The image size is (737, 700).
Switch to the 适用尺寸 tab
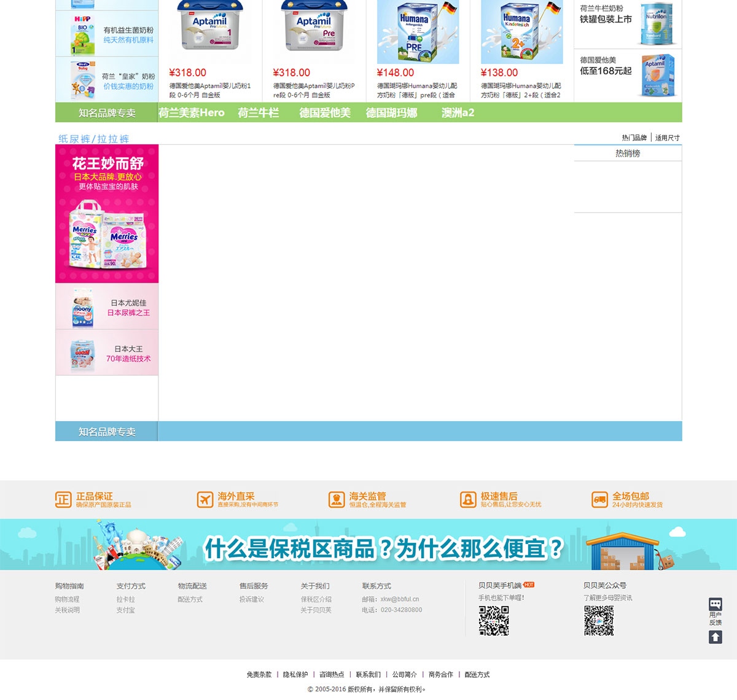[668, 138]
